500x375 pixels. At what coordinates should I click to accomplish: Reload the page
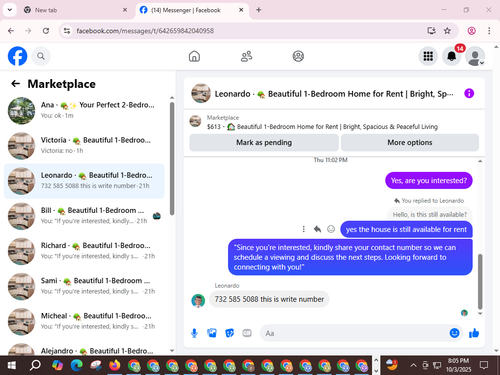(46, 31)
